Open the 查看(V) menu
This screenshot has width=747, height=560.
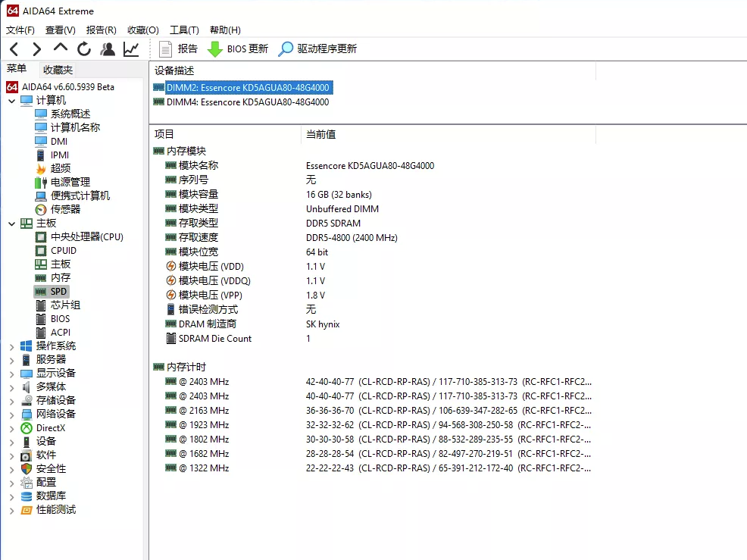pyautogui.click(x=60, y=30)
